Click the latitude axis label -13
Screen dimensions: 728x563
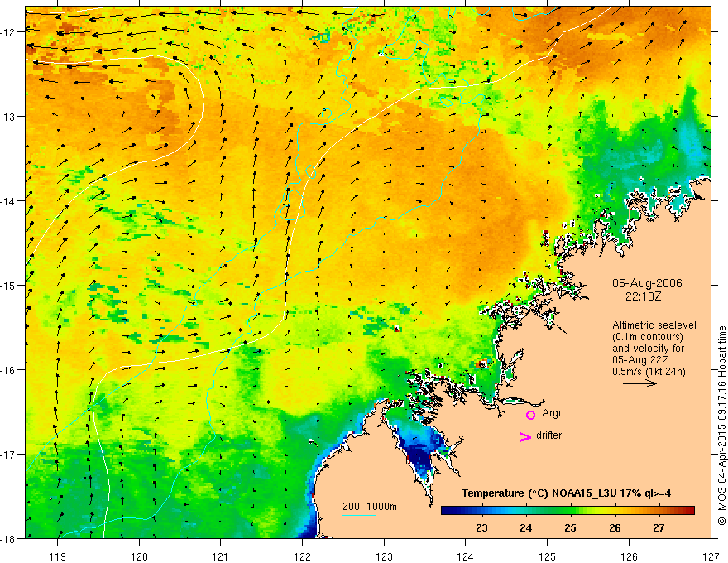9,116
